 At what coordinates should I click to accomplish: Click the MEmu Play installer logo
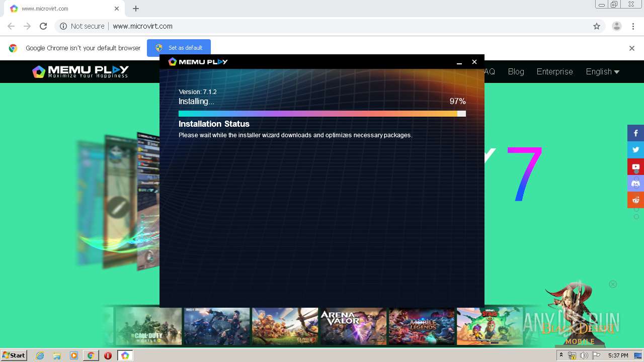coord(198,61)
